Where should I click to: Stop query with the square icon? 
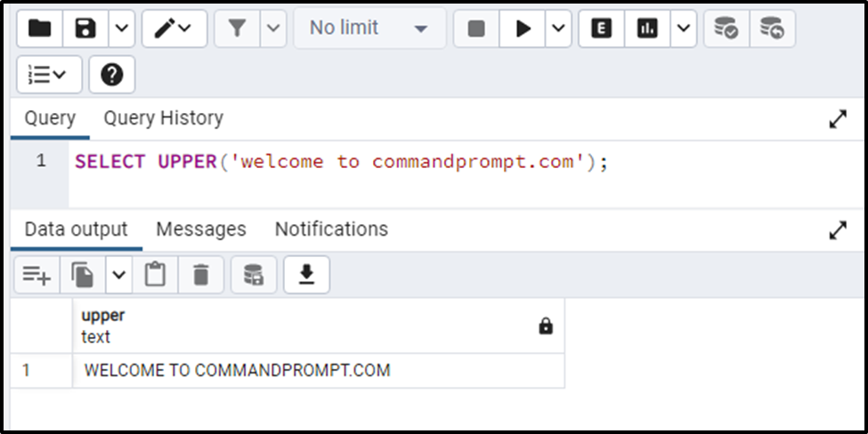(x=476, y=28)
